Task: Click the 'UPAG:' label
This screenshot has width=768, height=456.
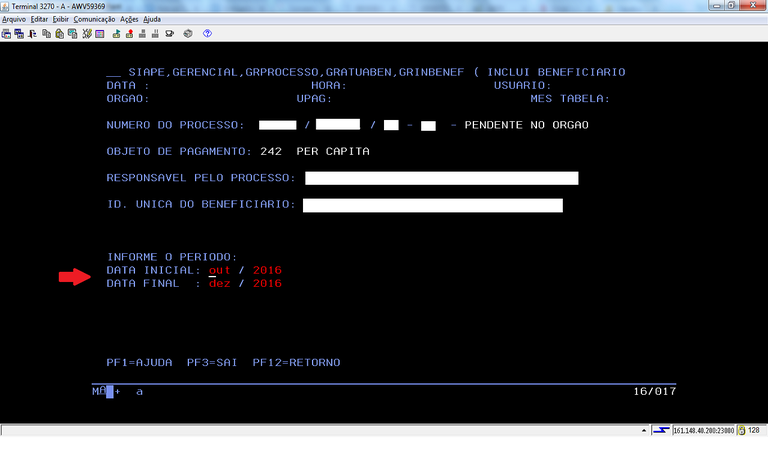Action: point(314,98)
